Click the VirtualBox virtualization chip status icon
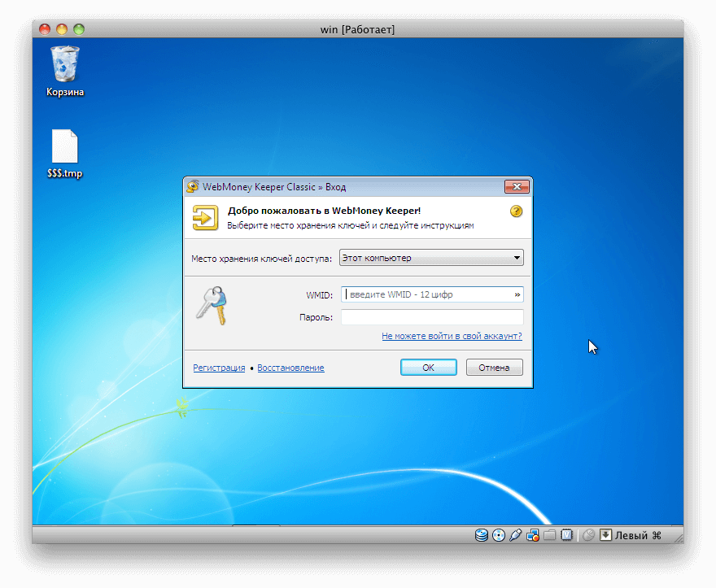716x588 pixels. [x=566, y=534]
